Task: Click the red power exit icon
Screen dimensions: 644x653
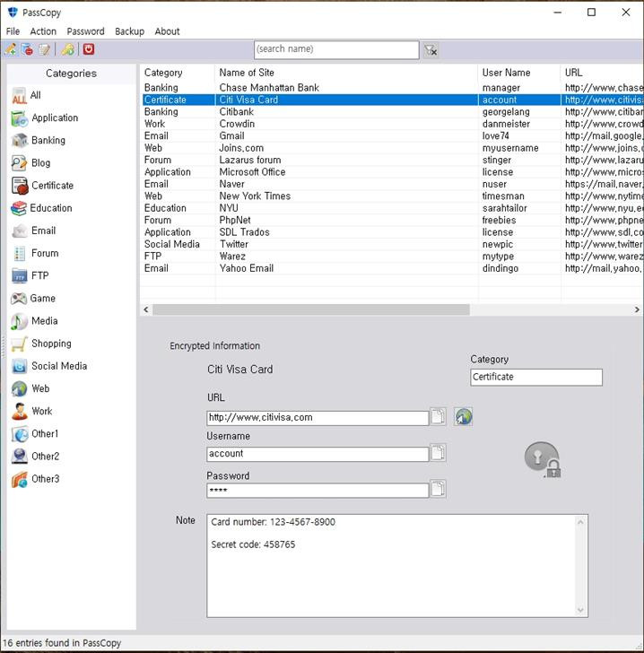Action: click(x=88, y=49)
